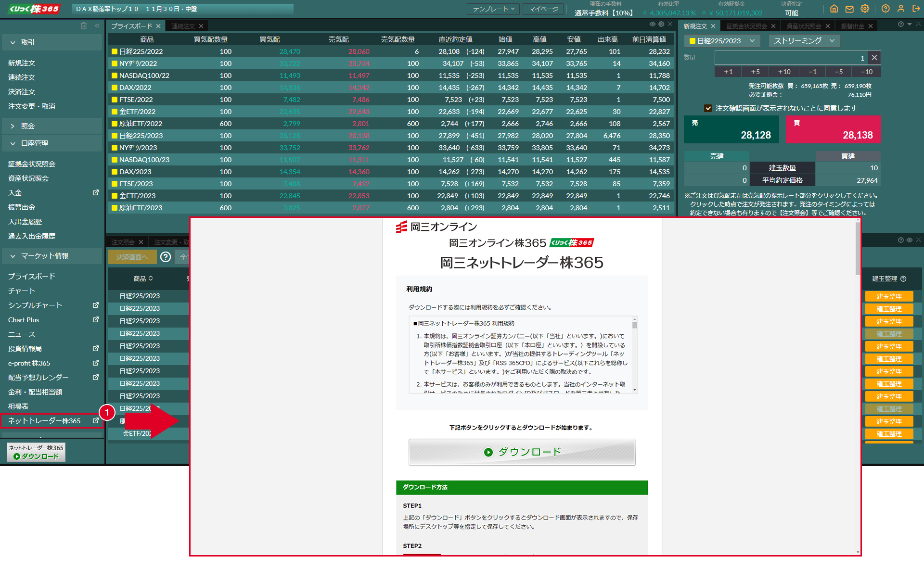
Task: Click the help icon in the lower right panel header
Action: pos(901,240)
